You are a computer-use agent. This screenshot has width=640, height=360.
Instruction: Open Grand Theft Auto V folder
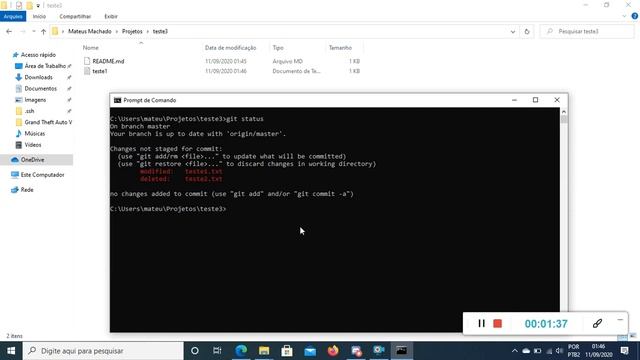point(48,122)
